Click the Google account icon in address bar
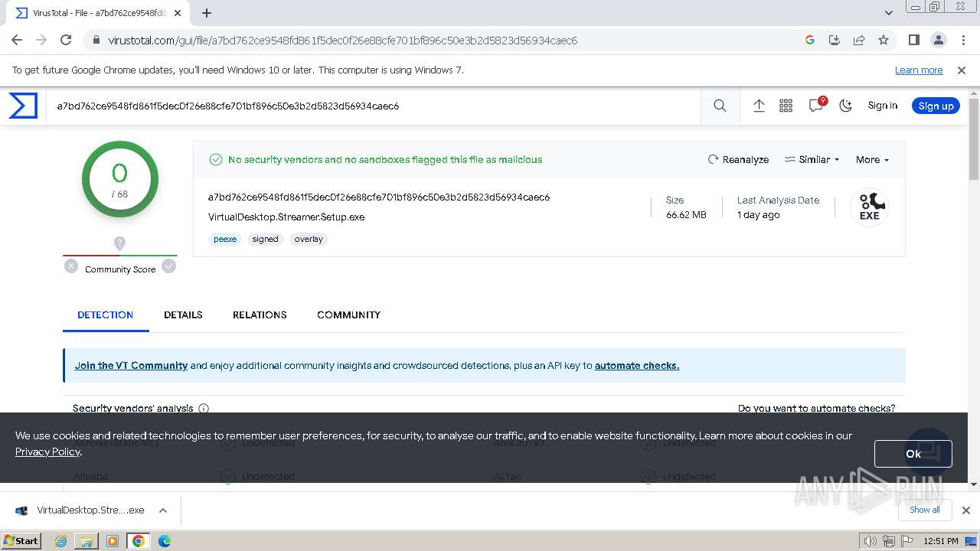The width and height of the screenshot is (980, 551). point(810,40)
